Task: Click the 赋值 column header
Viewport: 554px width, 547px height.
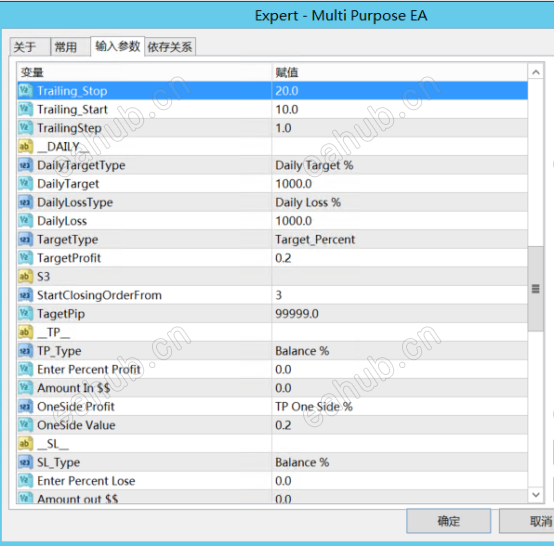Action: pos(400,72)
